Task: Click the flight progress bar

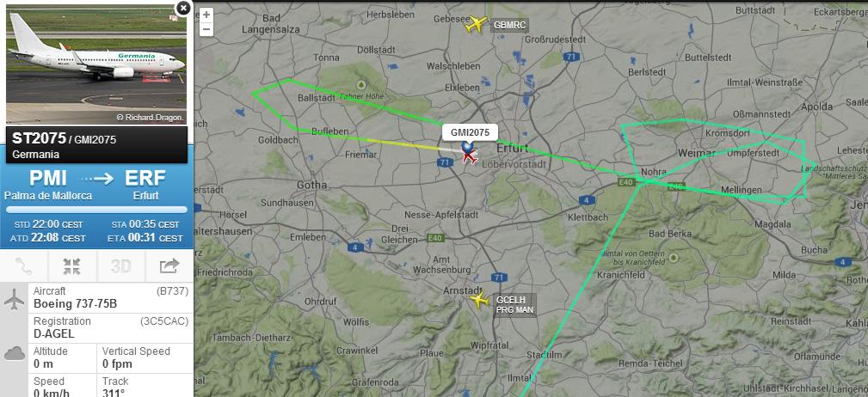Action: pyautogui.click(x=96, y=210)
